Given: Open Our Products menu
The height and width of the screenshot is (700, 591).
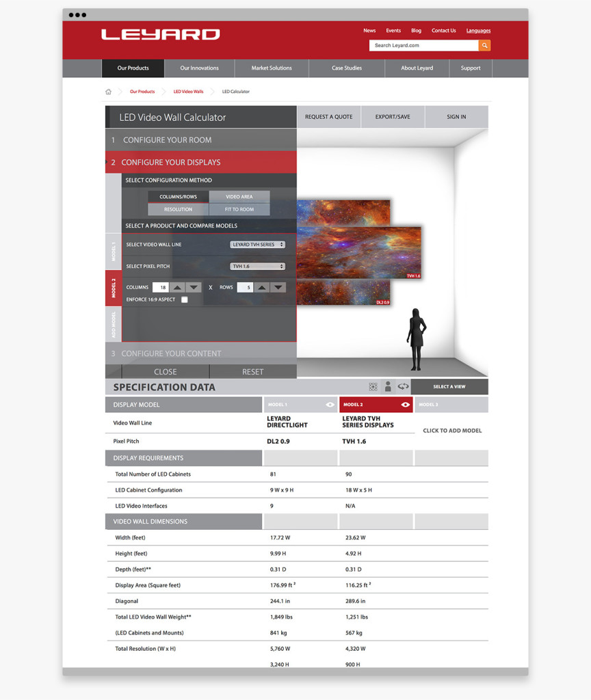Looking at the screenshot, I should pyautogui.click(x=133, y=68).
